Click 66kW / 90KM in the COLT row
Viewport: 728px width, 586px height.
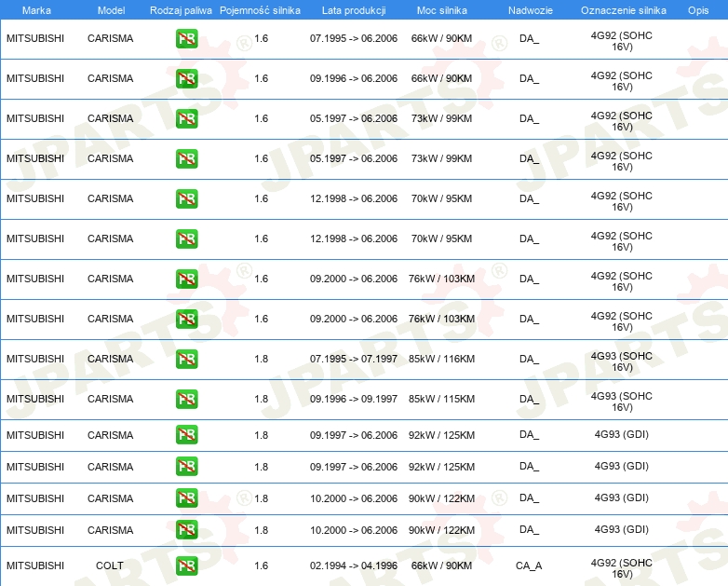[441, 566]
